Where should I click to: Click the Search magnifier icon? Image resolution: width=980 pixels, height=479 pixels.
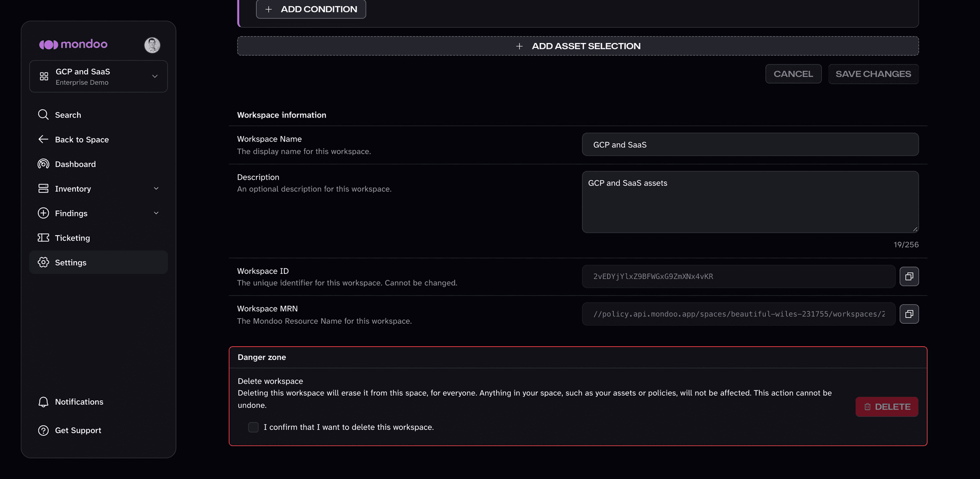(44, 115)
